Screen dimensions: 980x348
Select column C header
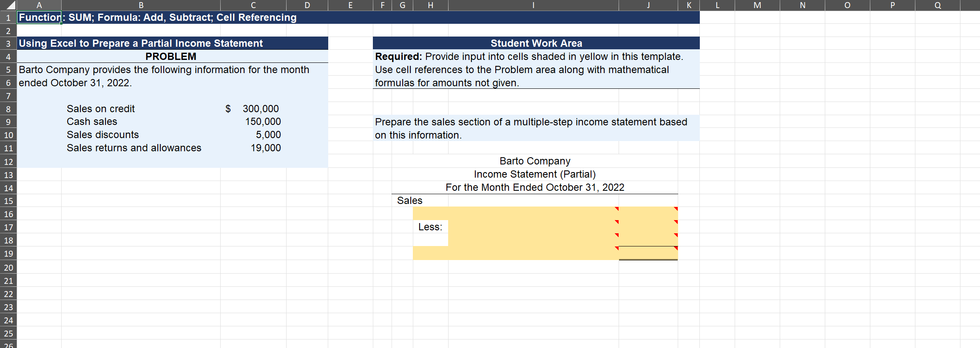click(253, 5)
